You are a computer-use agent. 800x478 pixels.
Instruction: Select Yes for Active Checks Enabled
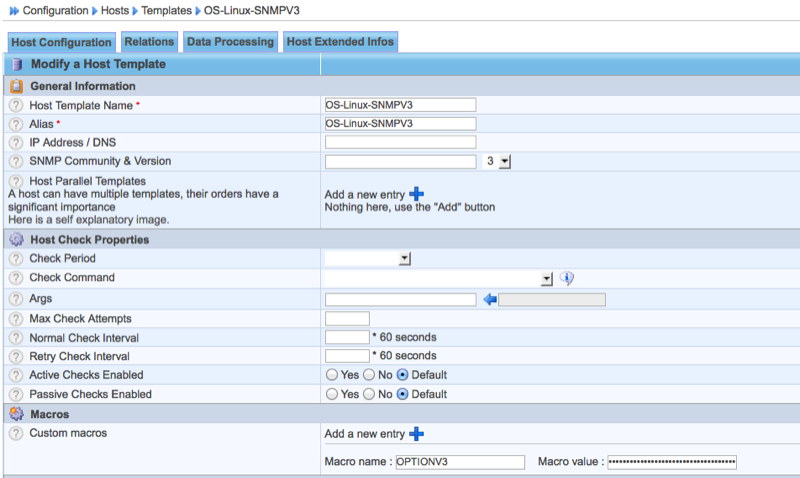332,374
